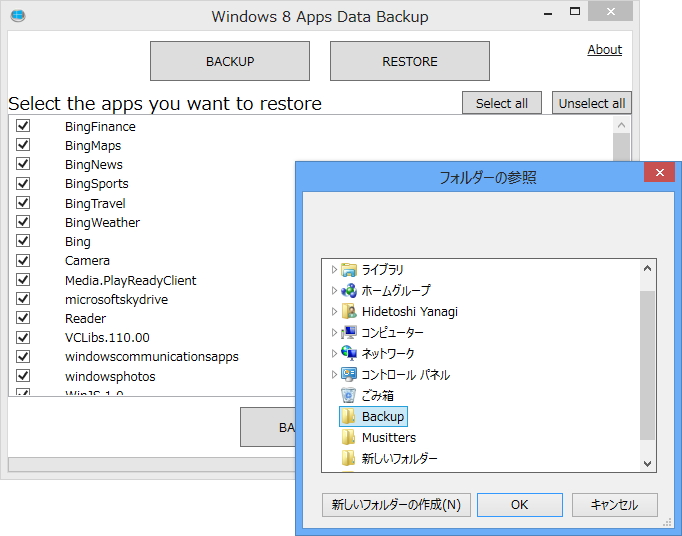Toggle the Reader checkbox
Image resolution: width=682 pixels, height=536 pixels.
tap(23, 318)
